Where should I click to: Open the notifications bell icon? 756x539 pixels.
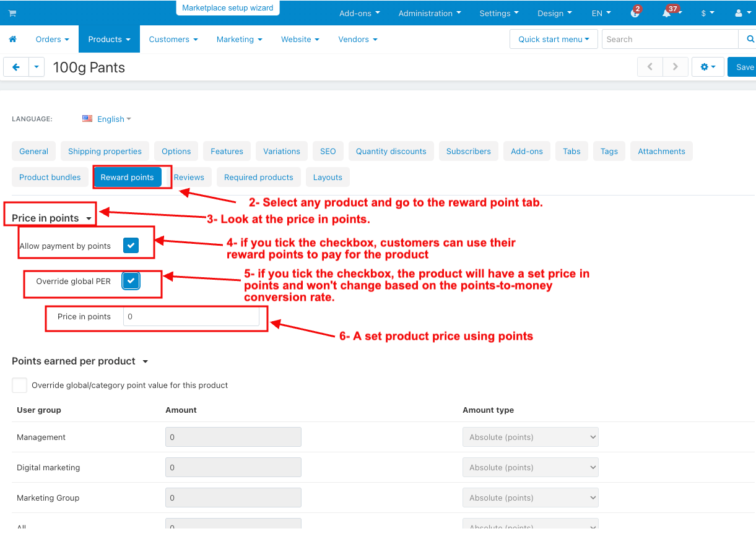pyautogui.click(x=667, y=13)
